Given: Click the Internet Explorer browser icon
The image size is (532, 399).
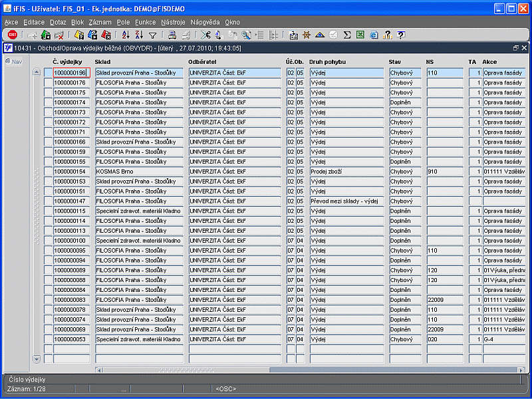Looking at the screenshot, I should click(374, 35).
